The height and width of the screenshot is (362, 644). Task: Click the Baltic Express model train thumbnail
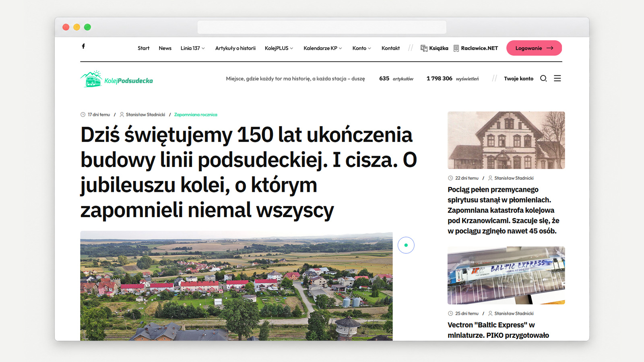[x=506, y=276]
